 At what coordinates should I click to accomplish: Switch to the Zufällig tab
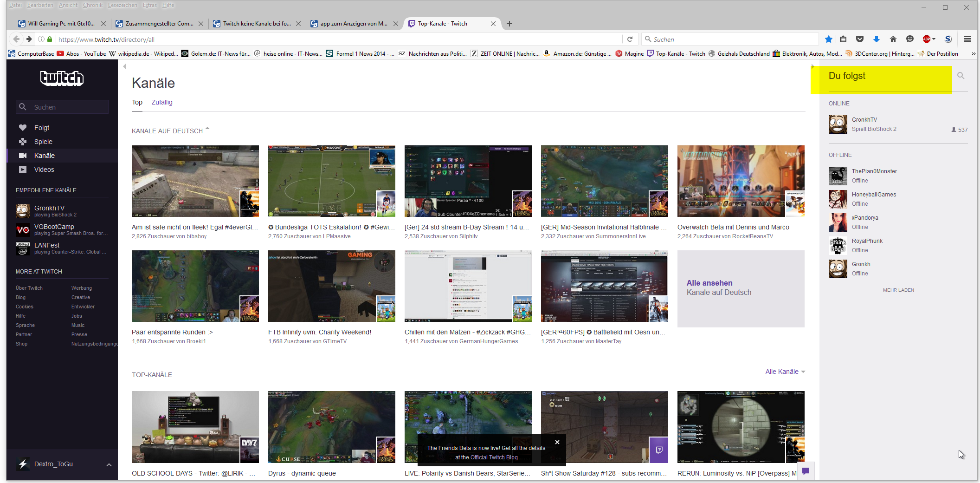coord(162,102)
